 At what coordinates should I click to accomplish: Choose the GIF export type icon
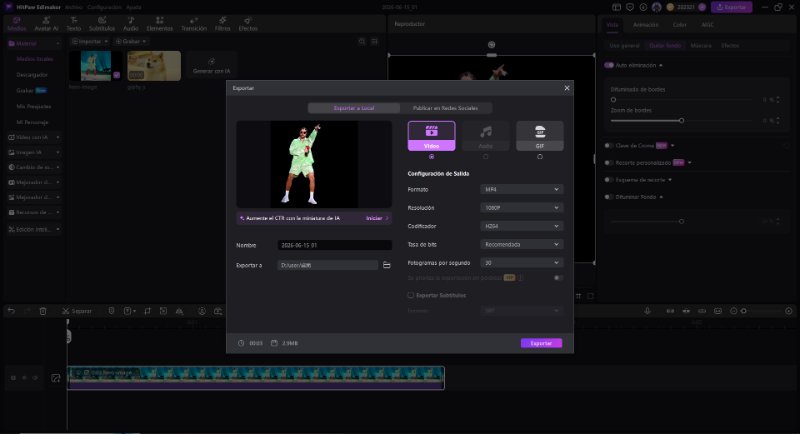click(x=540, y=136)
